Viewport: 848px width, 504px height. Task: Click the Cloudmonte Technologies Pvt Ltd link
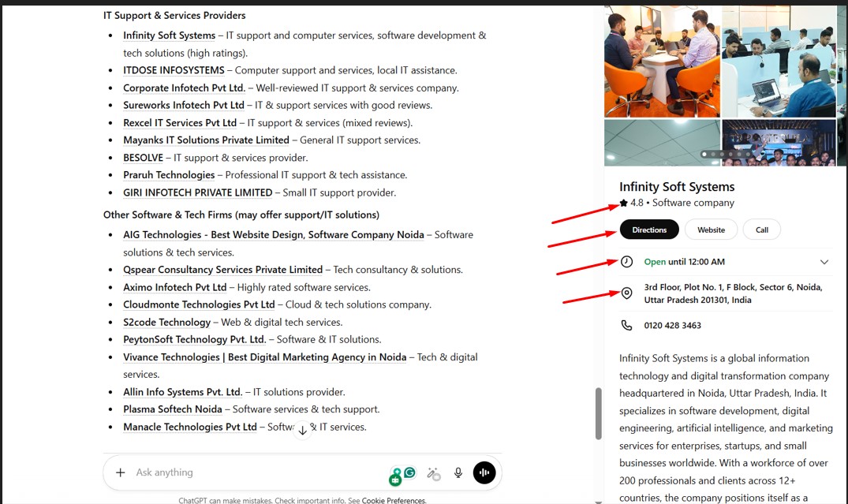click(x=199, y=304)
